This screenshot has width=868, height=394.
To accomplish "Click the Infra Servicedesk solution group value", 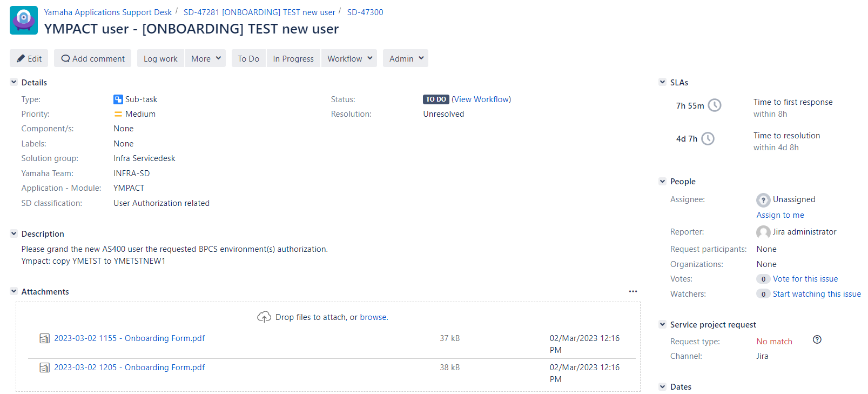I will [x=144, y=158].
